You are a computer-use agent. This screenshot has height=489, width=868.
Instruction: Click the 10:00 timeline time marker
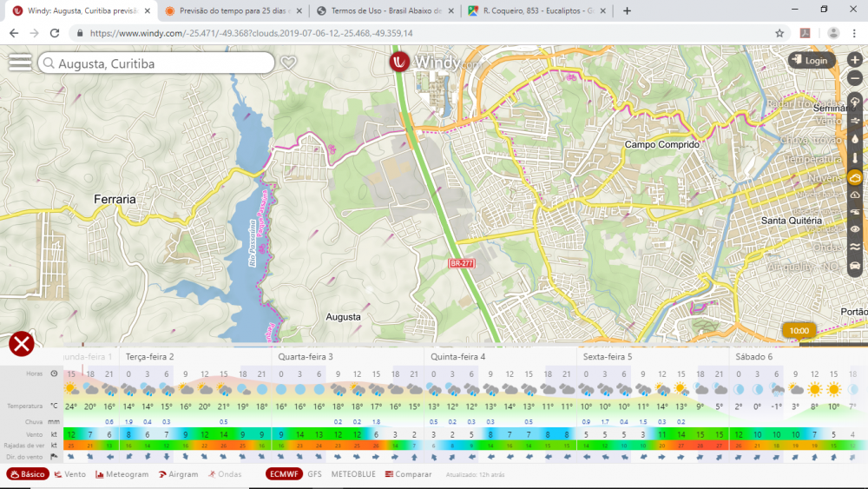coord(799,330)
